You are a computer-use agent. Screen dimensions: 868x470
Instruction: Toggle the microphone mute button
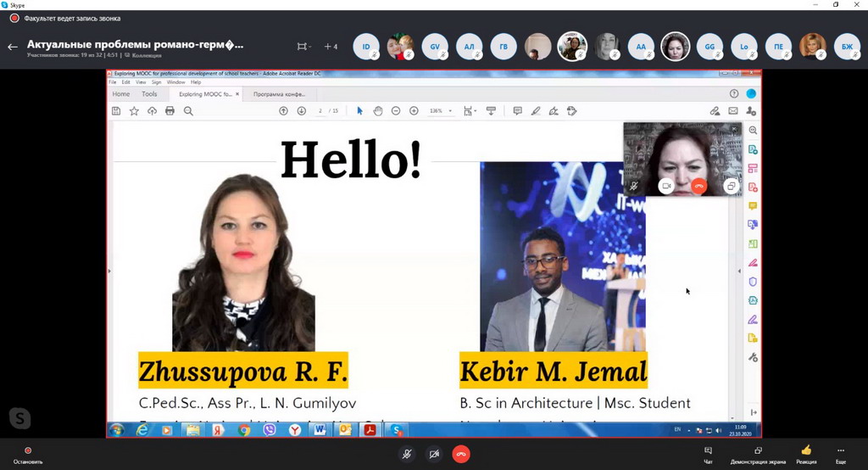pyautogui.click(x=408, y=454)
